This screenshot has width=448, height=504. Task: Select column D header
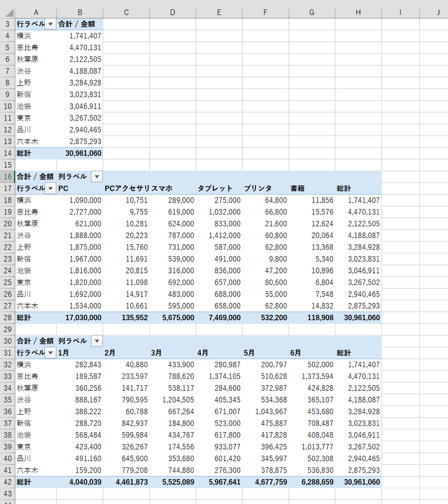(x=173, y=12)
